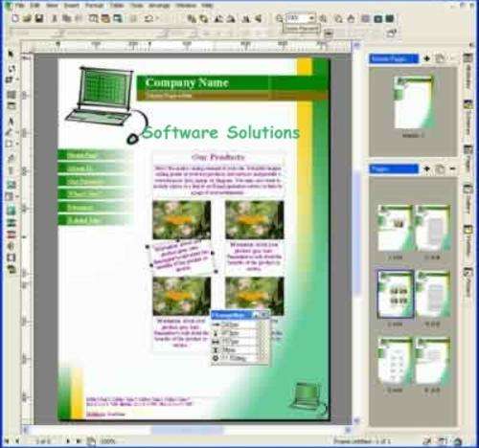Click the Save floppy disk icon
Viewport: 479px width, 448px height.
coord(39,18)
